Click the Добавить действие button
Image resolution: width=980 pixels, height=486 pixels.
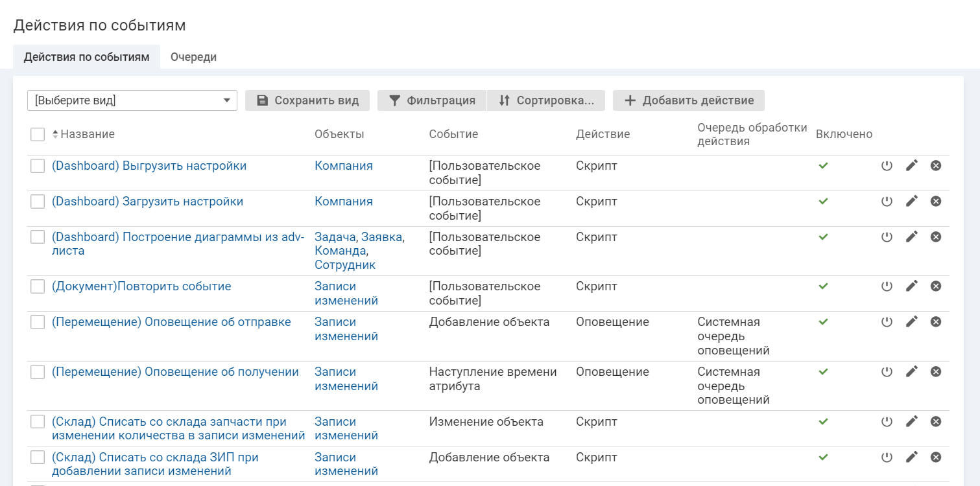689,100
